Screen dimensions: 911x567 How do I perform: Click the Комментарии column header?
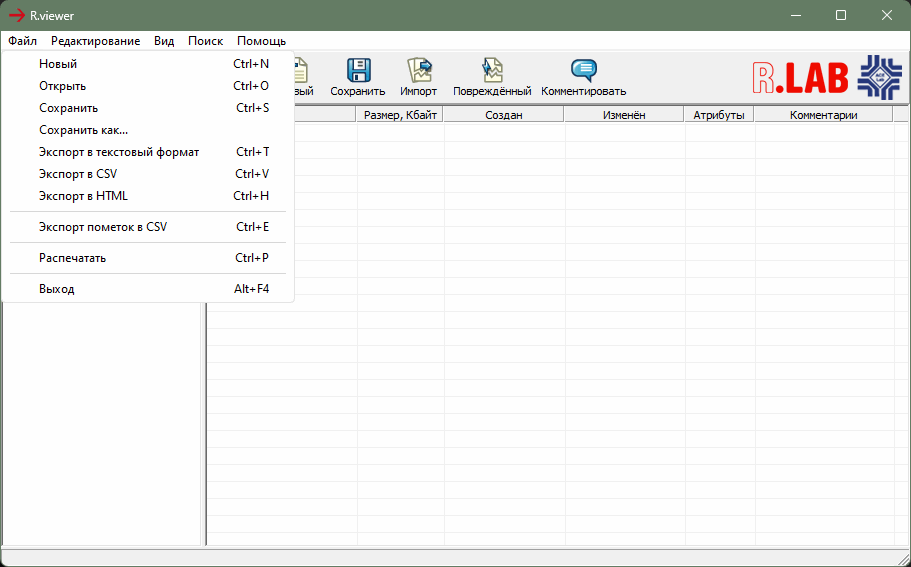tap(823, 115)
